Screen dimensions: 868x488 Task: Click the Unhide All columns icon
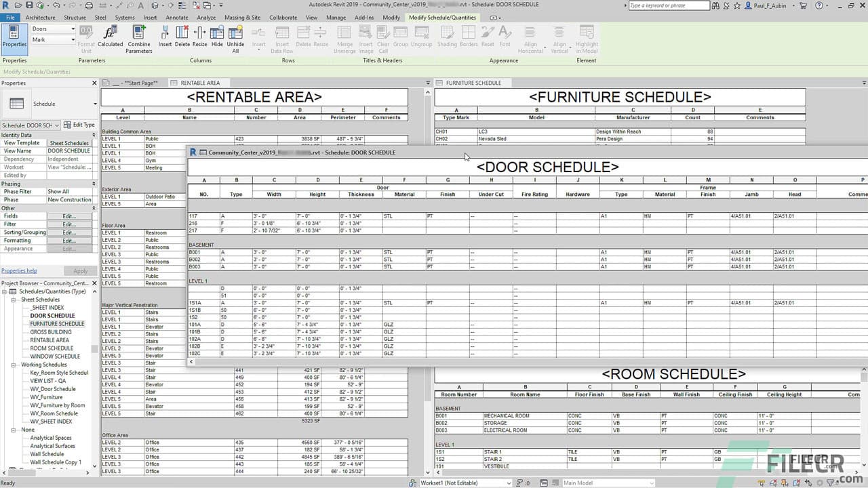235,37
